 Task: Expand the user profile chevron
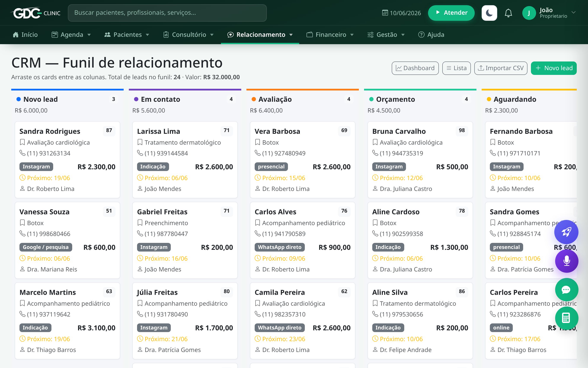click(x=574, y=12)
